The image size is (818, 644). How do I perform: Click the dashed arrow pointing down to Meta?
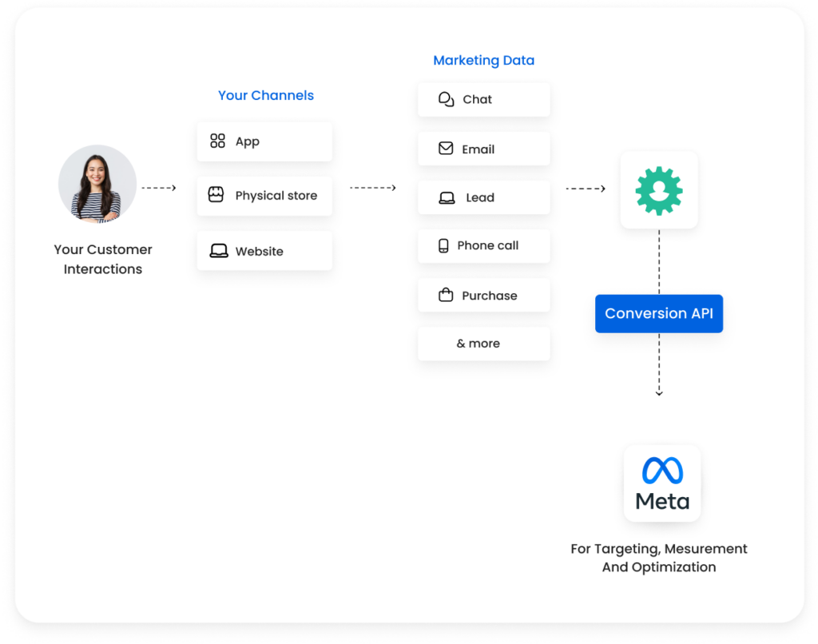[659, 366]
